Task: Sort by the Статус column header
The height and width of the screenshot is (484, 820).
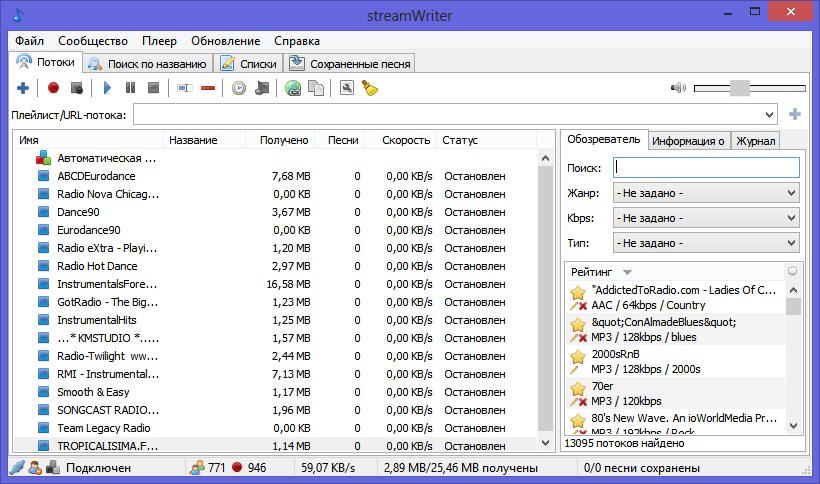Action: [486, 140]
